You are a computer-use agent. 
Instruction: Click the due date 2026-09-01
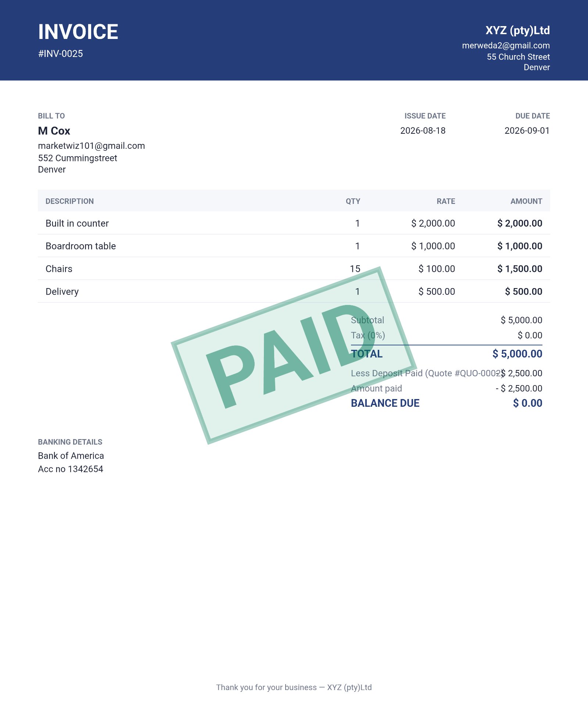pos(527,130)
